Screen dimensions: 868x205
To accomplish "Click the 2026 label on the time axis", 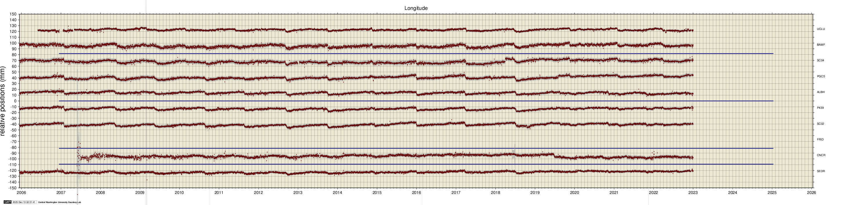I will [812, 193].
